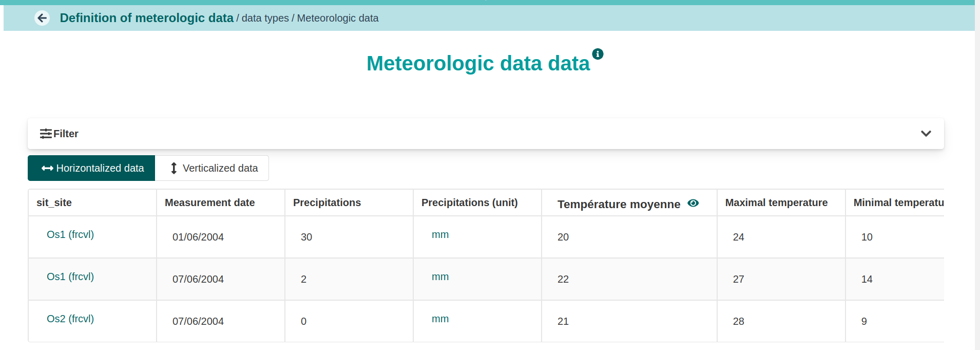The image size is (980, 350).
Task: Click the filter sliders icon
Action: click(x=46, y=134)
